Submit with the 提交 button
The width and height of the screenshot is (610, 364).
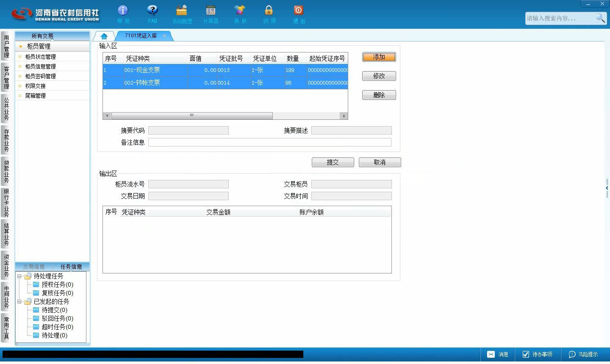pyautogui.click(x=333, y=162)
